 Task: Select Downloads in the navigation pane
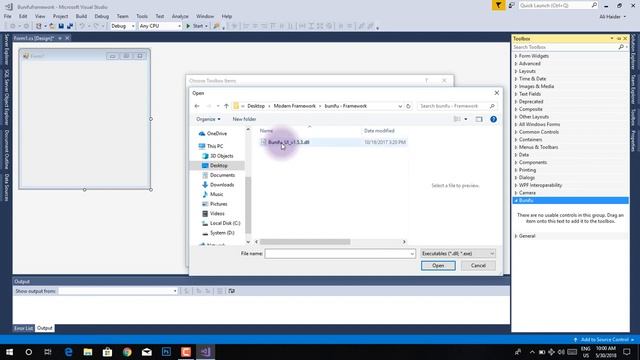point(222,185)
